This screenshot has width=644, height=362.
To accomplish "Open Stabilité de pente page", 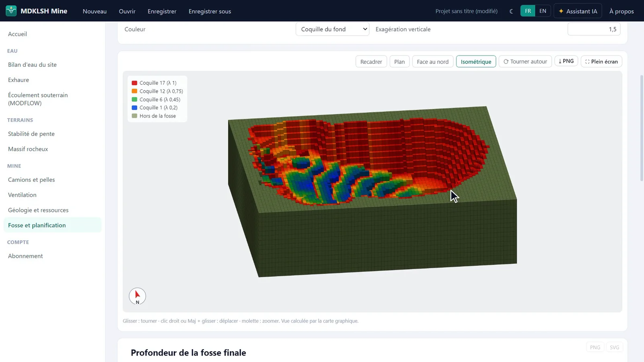I will pos(52,134).
